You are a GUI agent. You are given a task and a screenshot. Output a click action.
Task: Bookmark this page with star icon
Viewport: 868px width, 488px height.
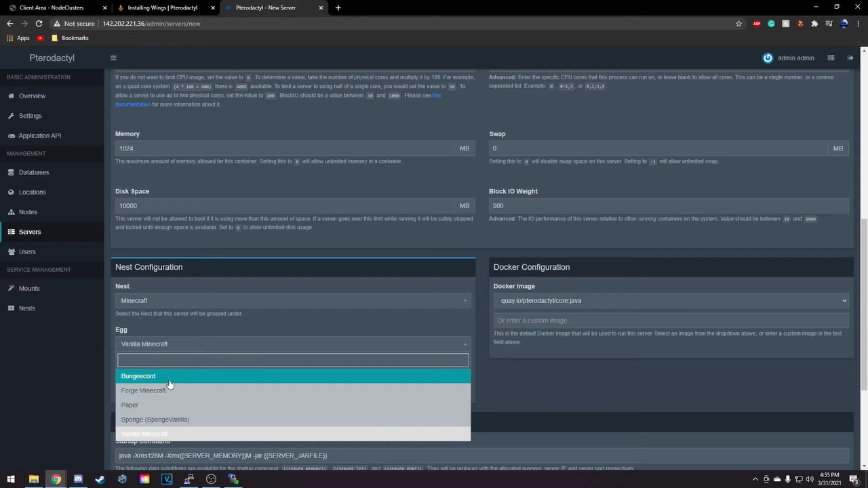point(738,24)
